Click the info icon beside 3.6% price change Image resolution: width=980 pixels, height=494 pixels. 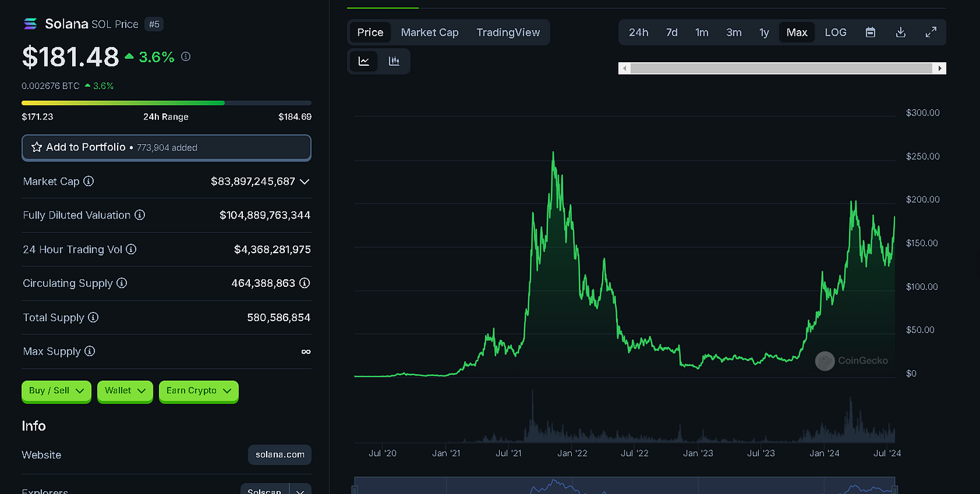185,57
